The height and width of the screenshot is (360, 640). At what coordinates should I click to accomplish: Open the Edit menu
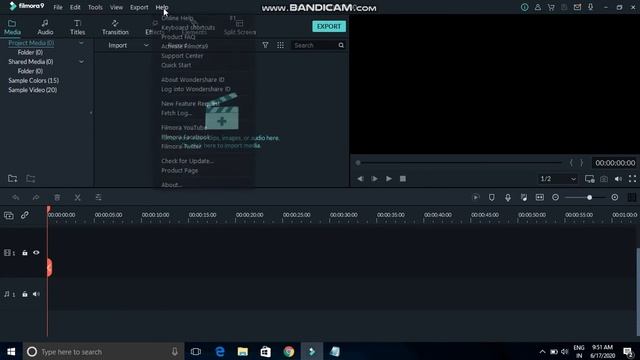point(75,7)
